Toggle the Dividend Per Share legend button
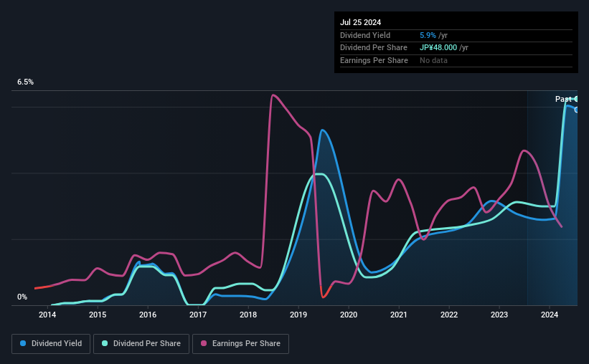This screenshot has height=364, width=589. point(141,344)
